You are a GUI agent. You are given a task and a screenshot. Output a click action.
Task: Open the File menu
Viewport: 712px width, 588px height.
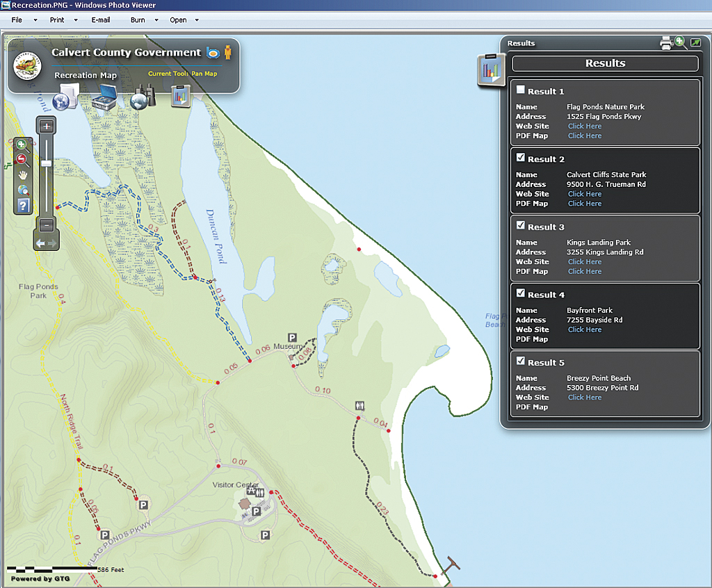17,20
